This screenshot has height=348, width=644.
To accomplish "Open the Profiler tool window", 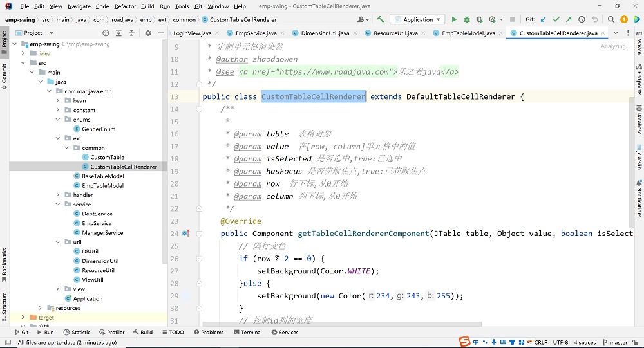I will [x=111, y=333].
